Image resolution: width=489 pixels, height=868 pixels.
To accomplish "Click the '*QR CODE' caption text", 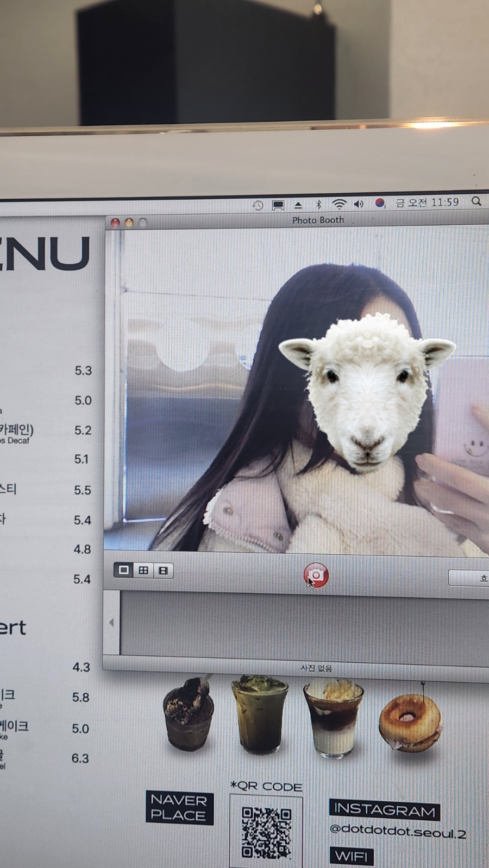I will pyautogui.click(x=266, y=786).
